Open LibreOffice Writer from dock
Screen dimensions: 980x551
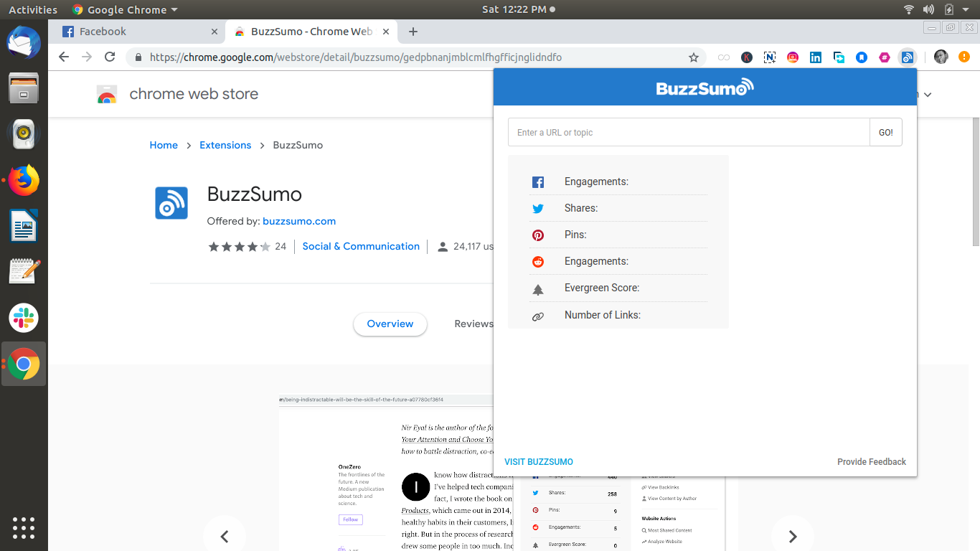coord(24,226)
